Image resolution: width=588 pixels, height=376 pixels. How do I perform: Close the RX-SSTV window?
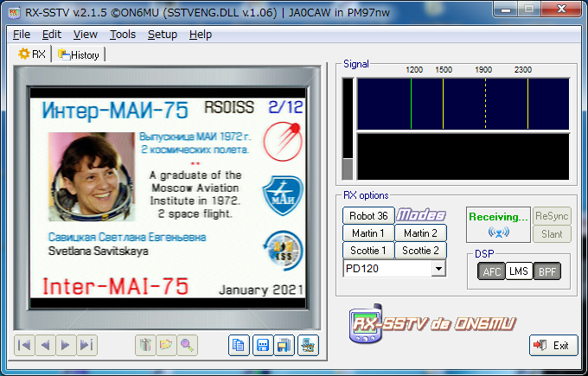[x=561, y=10]
